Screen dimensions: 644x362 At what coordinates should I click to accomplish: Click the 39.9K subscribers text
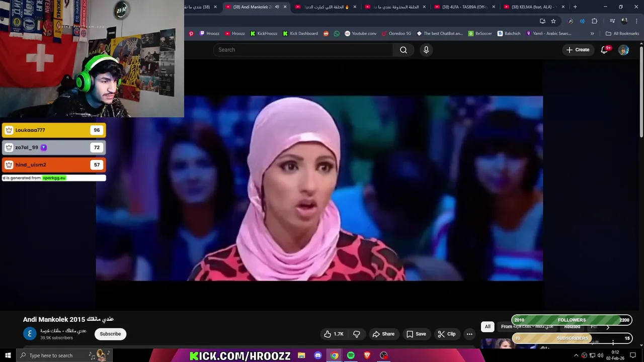click(x=56, y=338)
